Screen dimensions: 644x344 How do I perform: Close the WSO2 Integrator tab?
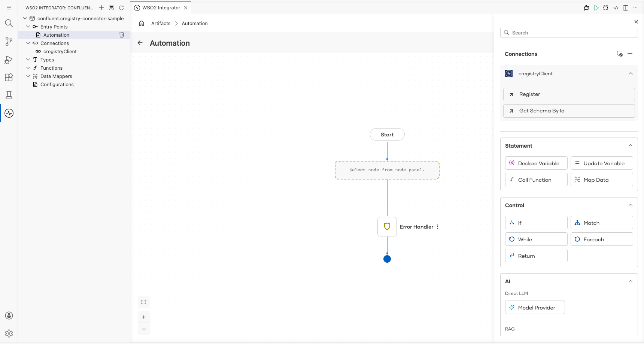[x=186, y=7]
